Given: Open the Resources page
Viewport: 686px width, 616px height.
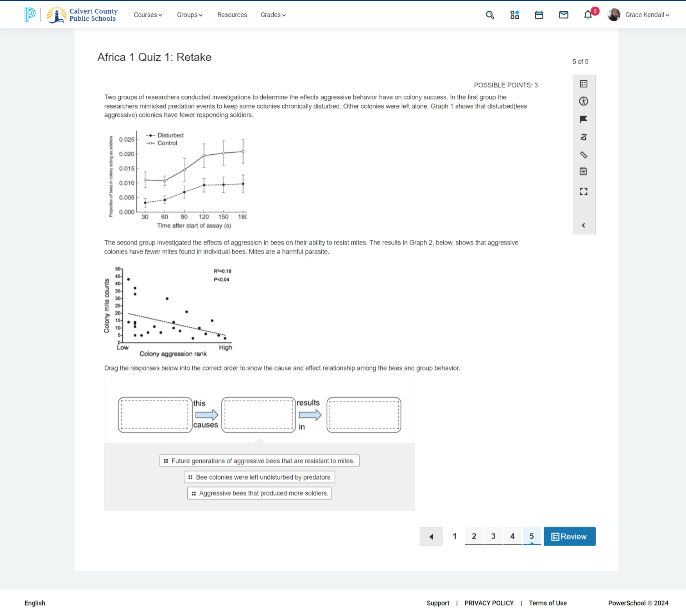Looking at the screenshot, I should tap(232, 15).
